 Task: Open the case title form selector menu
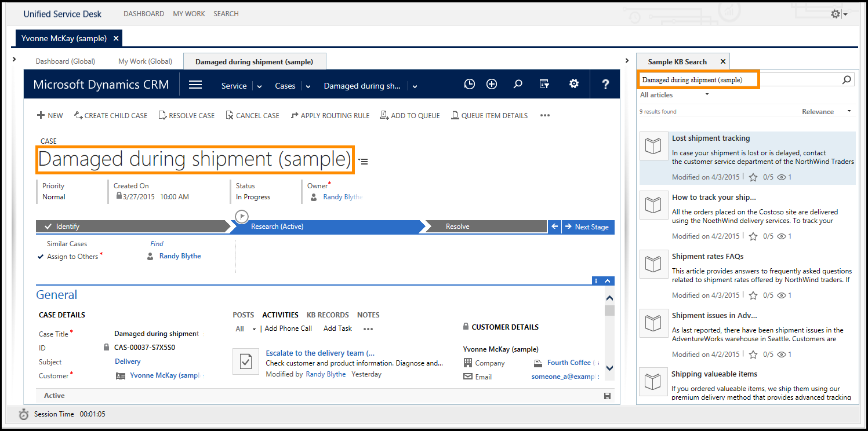363,162
